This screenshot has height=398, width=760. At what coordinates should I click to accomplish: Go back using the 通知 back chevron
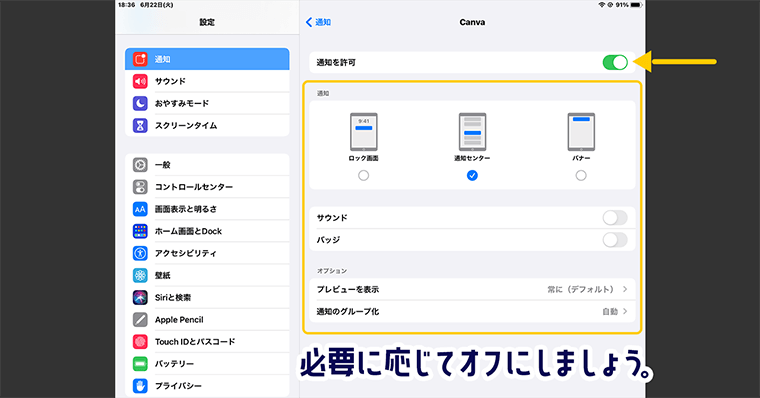pyautogui.click(x=318, y=22)
